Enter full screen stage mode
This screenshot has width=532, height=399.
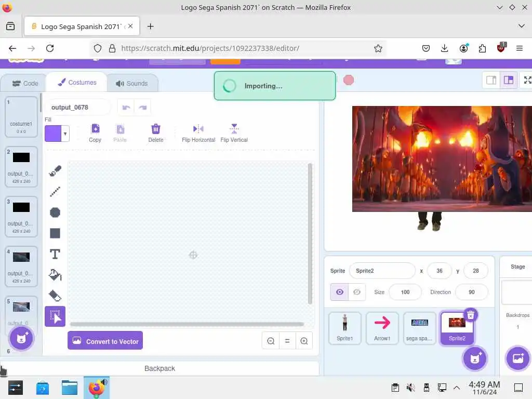point(527,81)
